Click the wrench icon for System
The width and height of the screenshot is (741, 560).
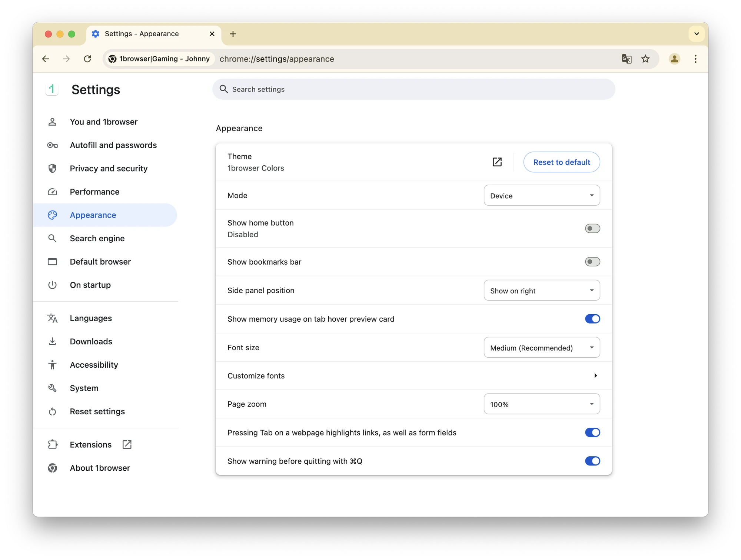(x=52, y=388)
